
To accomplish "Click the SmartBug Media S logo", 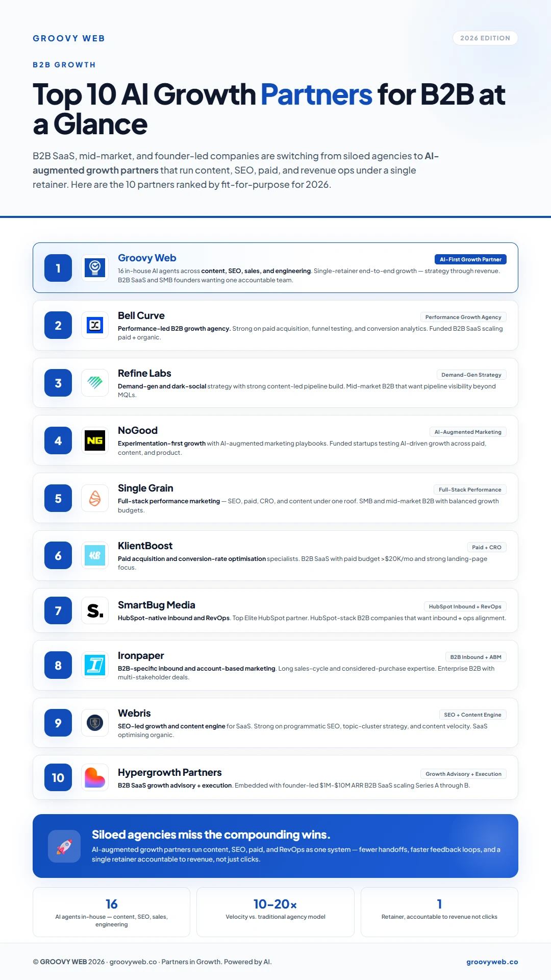I will point(95,610).
